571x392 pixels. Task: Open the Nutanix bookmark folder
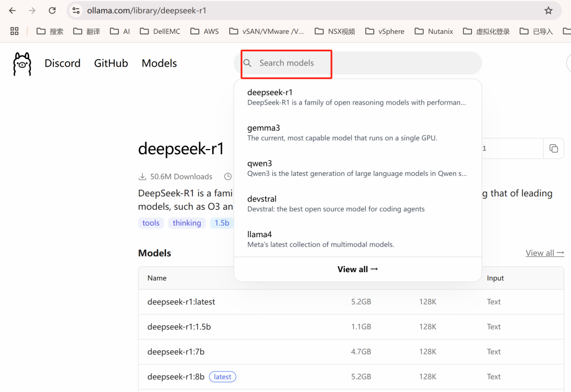point(434,31)
